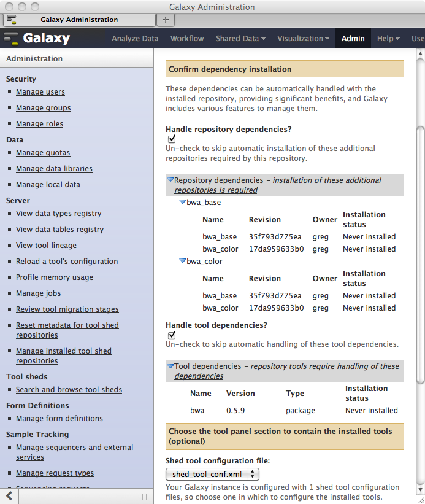The width and height of the screenshot is (425, 504).
Task: Click the View data types registry link
Action: point(59,214)
